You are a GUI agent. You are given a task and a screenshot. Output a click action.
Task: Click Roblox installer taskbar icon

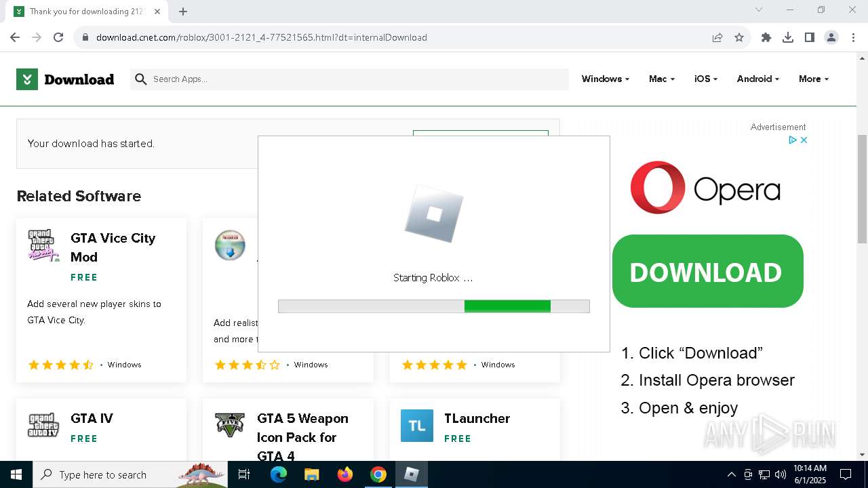411,474
